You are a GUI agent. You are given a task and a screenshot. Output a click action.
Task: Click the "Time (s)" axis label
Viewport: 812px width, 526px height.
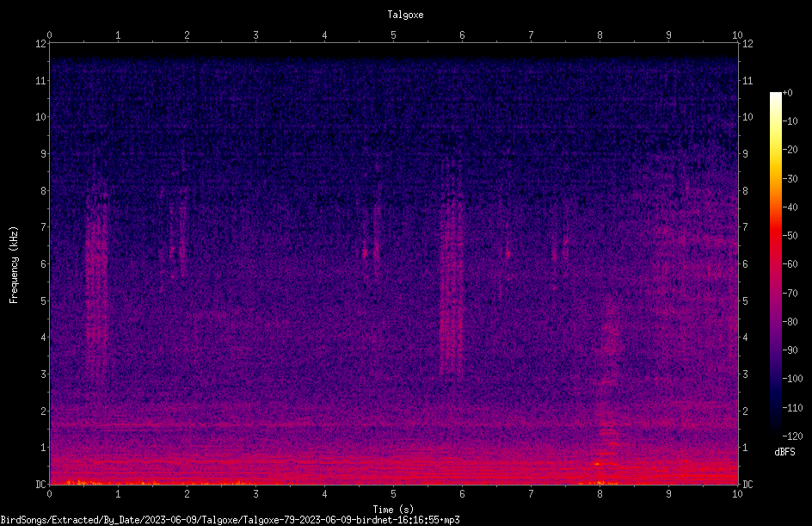(x=393, y=510)
